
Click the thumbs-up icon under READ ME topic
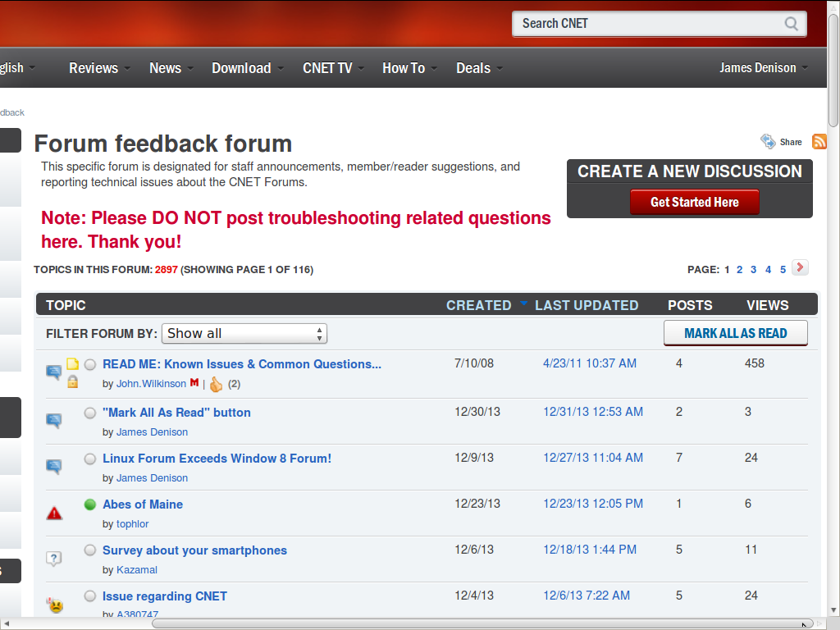[216, 384]
